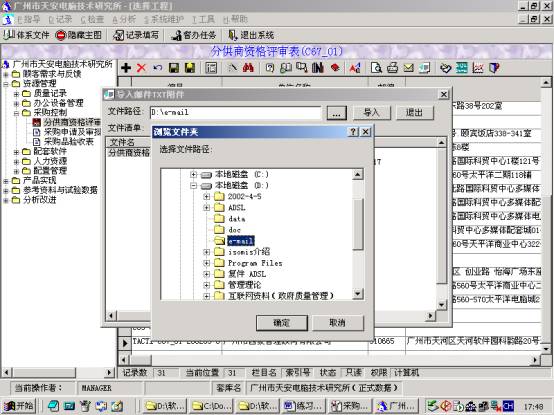Expand the 本地磁盘 (C:) drive node
This screenshot has width=554, height=415.
[193, 174]
